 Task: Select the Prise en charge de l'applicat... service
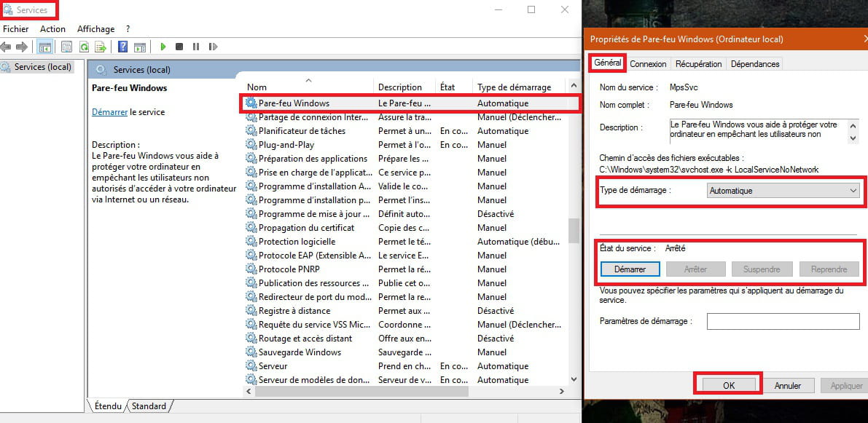pyautogui.click(x=405, y=173)
